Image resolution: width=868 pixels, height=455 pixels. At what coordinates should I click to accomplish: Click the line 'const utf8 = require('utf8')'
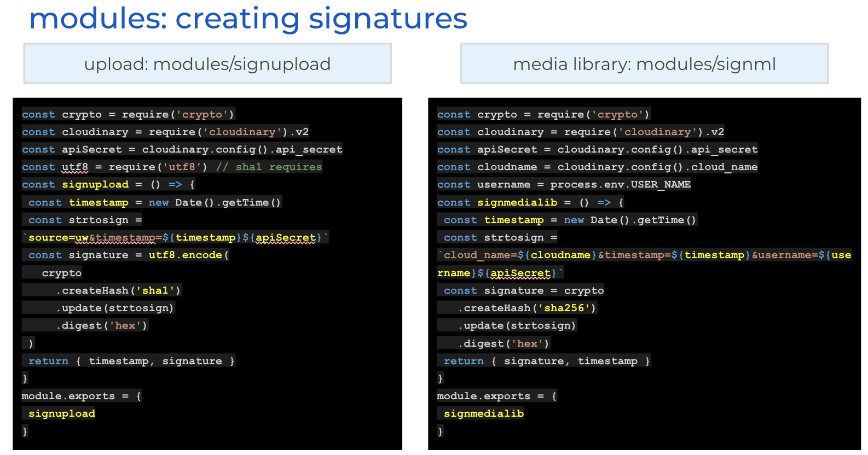[115, 167]
